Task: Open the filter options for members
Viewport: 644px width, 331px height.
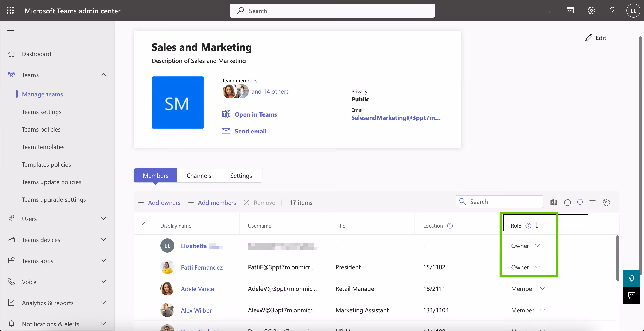Action: 593,202
